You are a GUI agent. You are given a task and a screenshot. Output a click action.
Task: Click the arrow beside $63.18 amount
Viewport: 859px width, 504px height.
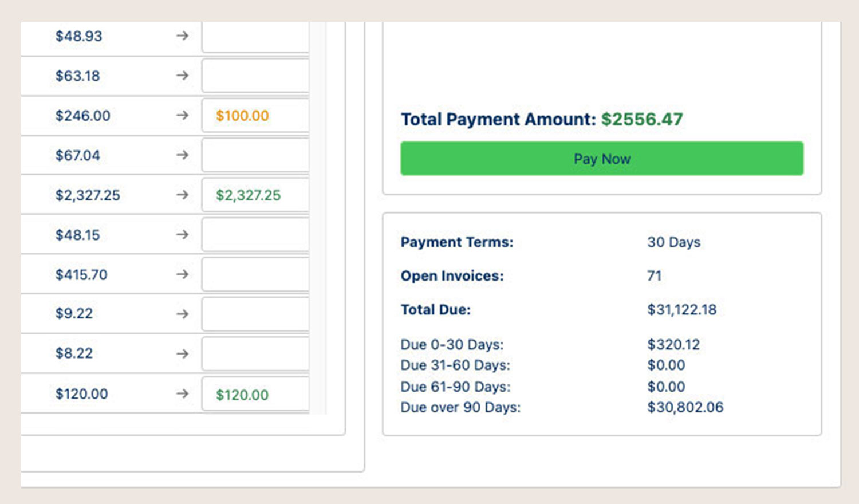[182, 76]
